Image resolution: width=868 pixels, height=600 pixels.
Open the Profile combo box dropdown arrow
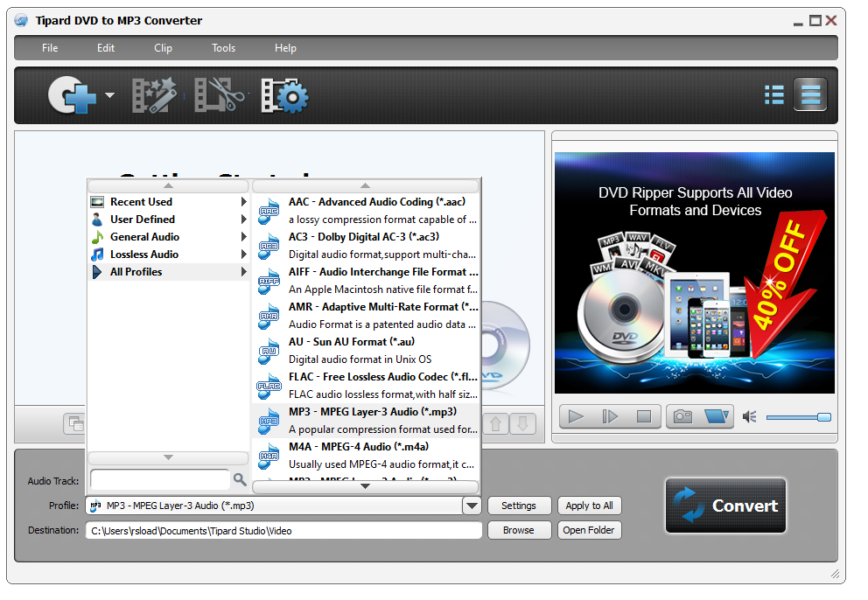point(472,506)
